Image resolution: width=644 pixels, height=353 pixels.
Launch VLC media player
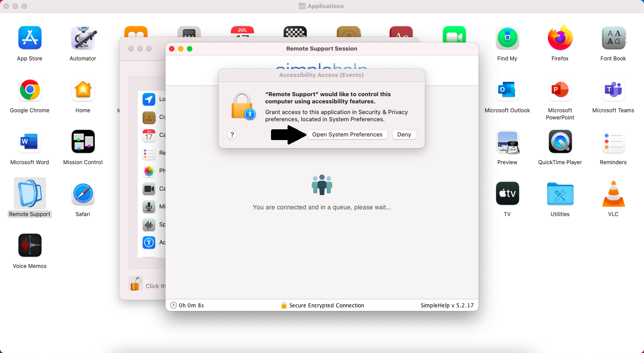[x=613, y=194]
